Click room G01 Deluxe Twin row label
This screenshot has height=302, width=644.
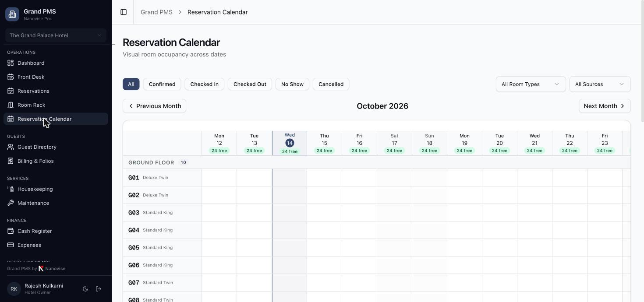[x=162, y=178]
